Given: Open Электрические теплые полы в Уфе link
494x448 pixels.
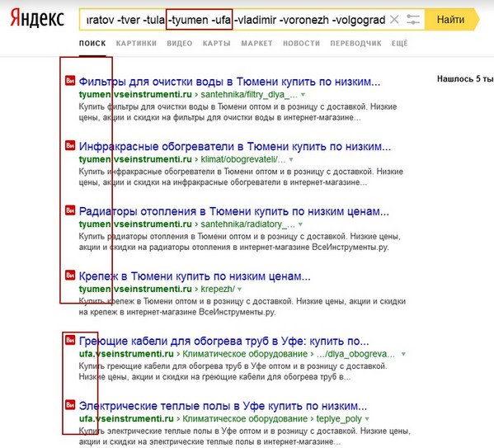Looking at the screenshot, I should [x=223, y=406].
